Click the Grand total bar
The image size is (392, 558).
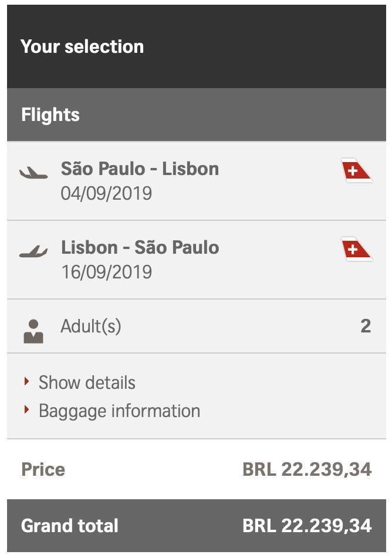point(197,526)
